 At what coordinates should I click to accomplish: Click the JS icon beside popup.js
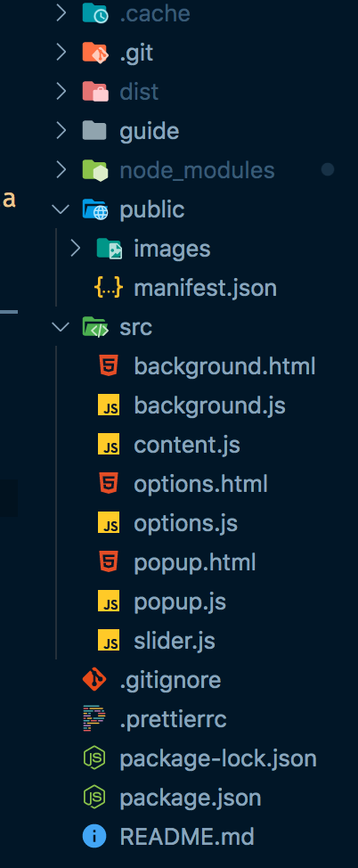click(109, 602)
